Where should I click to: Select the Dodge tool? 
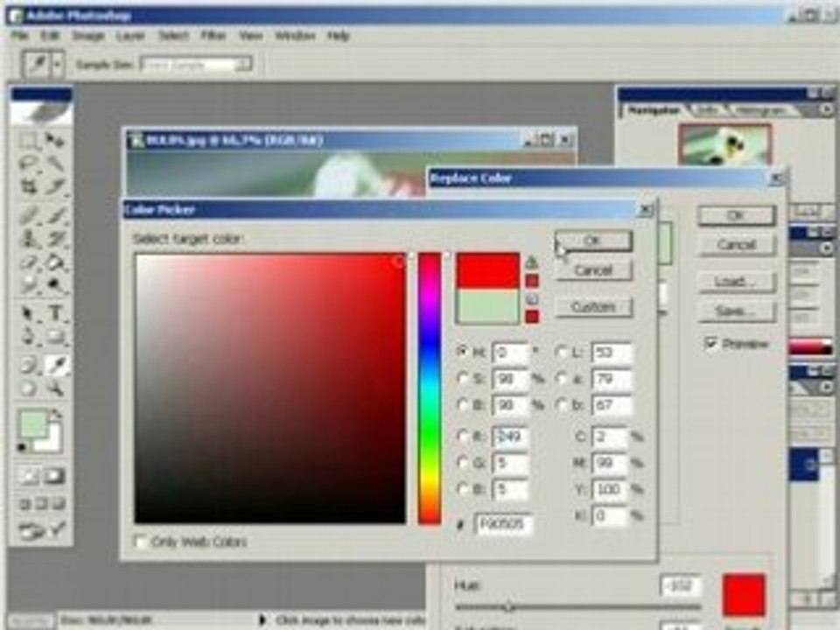tap(54, 285)
